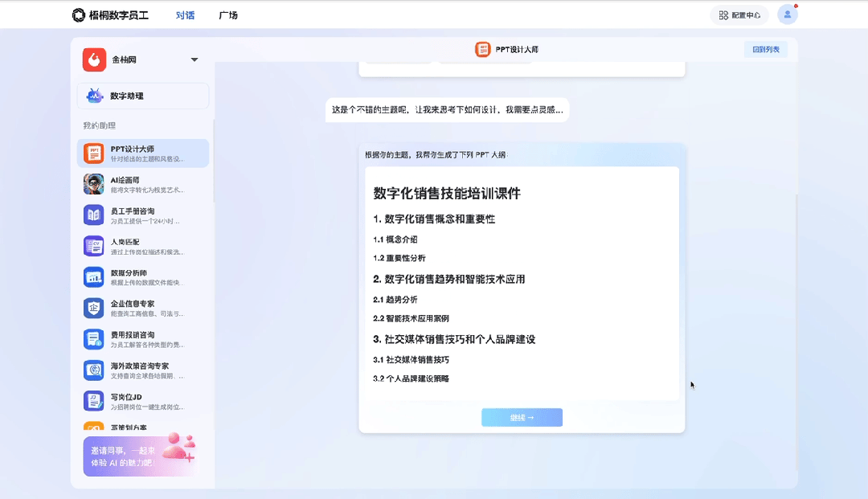Click the 我的助理 section label
Screen dimensions: 868x499
click(x=99, y=125)
